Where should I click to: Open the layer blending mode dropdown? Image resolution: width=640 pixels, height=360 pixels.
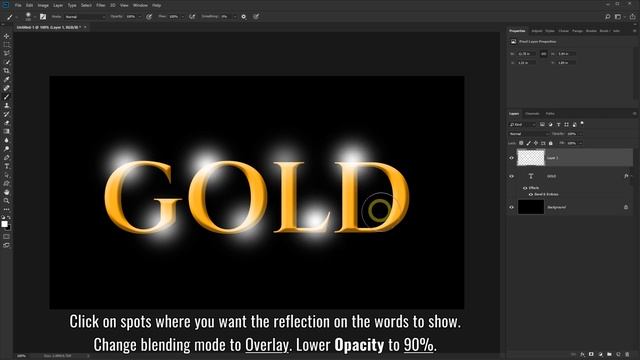(x=529, y=134)
